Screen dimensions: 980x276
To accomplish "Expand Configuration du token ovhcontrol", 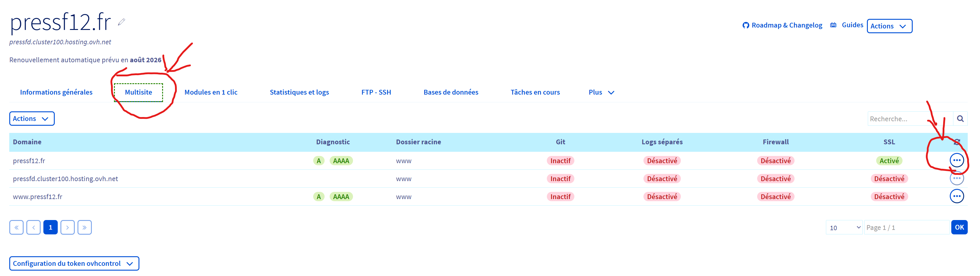I will coord(74,263).
